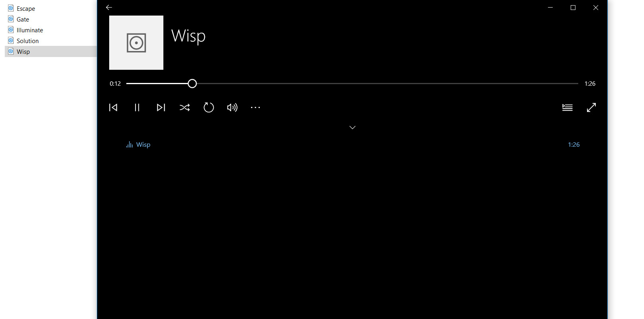Toggle the now playing list view

567,107
